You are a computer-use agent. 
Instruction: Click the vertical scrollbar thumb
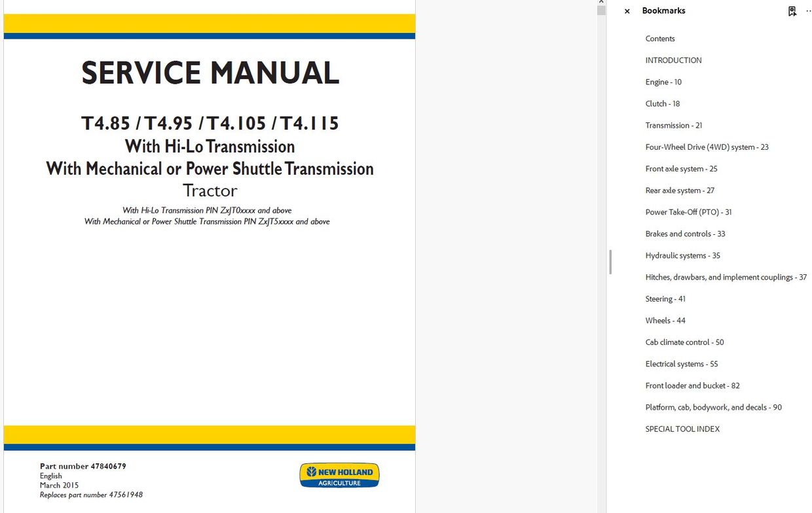point(601,10)
